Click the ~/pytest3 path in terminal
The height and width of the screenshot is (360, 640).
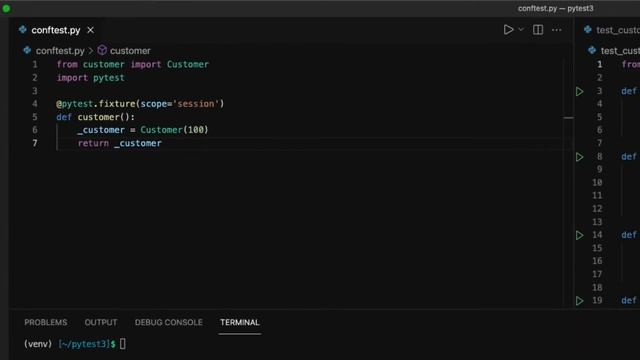click(84, 344)
